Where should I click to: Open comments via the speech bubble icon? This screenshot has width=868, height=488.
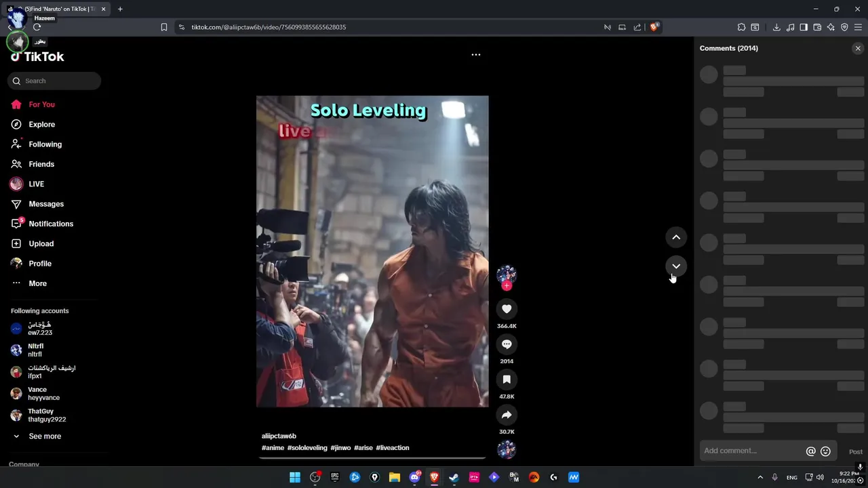507,344
